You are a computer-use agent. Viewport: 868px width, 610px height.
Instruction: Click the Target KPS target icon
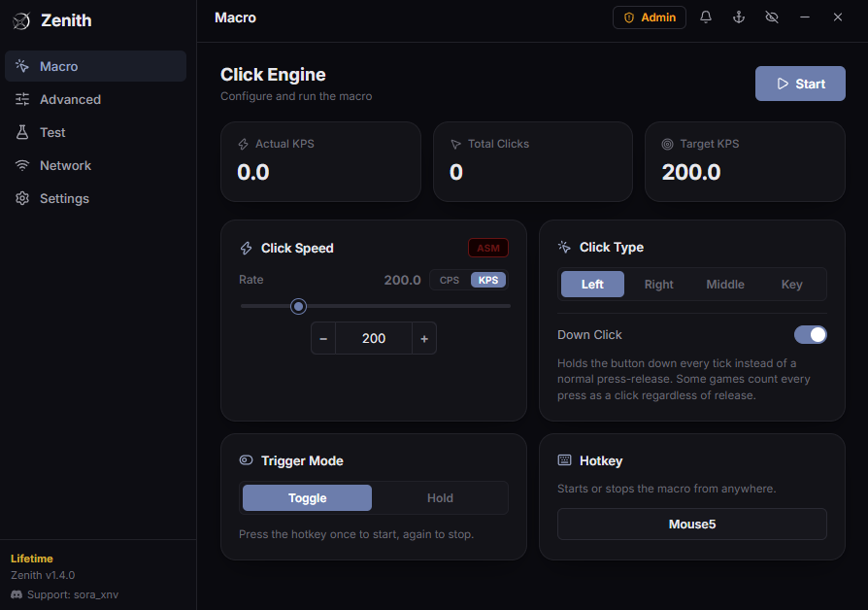point(668,144)
